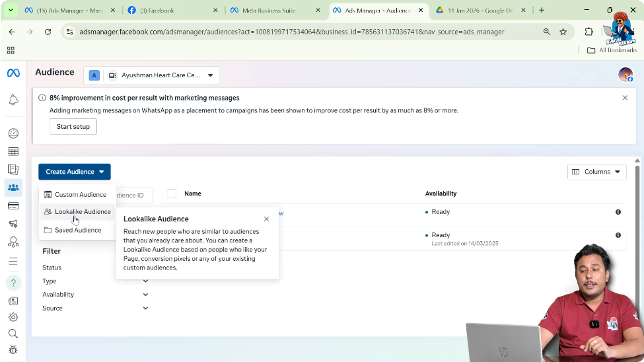Click the browser address bar URL

[291, 32]
